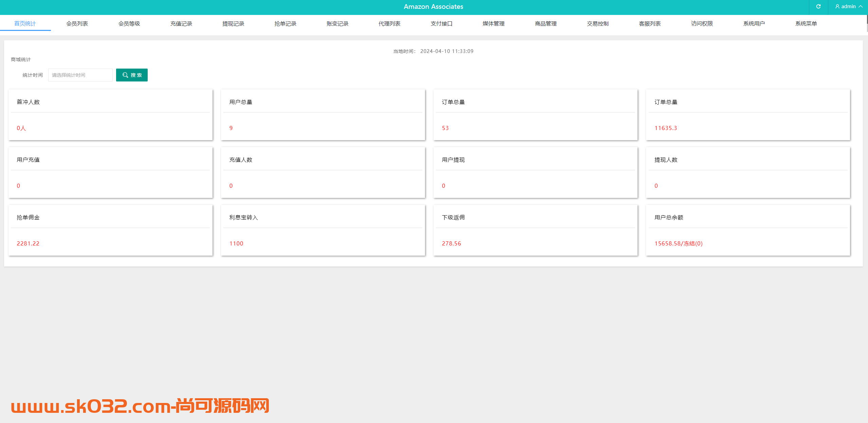Click the Amazon Associates title
868x423 pixels.
point(433,6)
